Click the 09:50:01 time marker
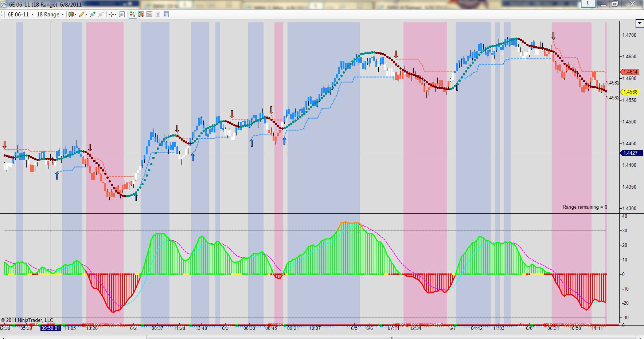Viewport: 644px width, 339px height. (50, 328)
